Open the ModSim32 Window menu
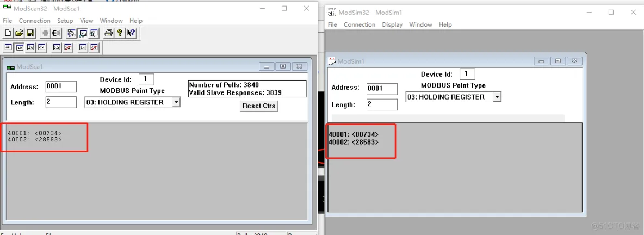Viewport: 644px width, 235px height. (420, 24)
